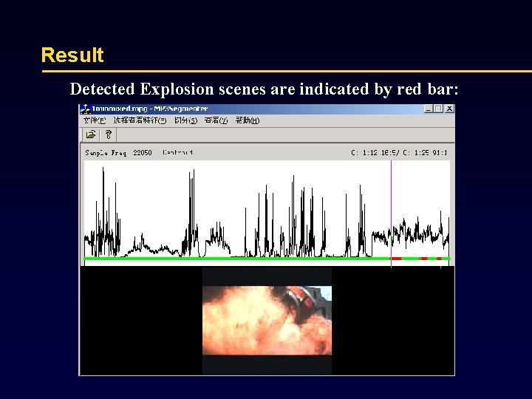Image resolution: width=532 pixels, height=399 pixels.
Task: Open the 切分(S) menu
Action: [x=186, y=120]
